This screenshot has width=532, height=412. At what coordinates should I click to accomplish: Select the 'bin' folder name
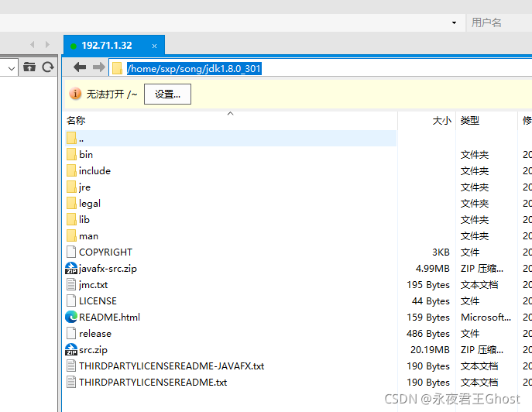click(86, 154)
